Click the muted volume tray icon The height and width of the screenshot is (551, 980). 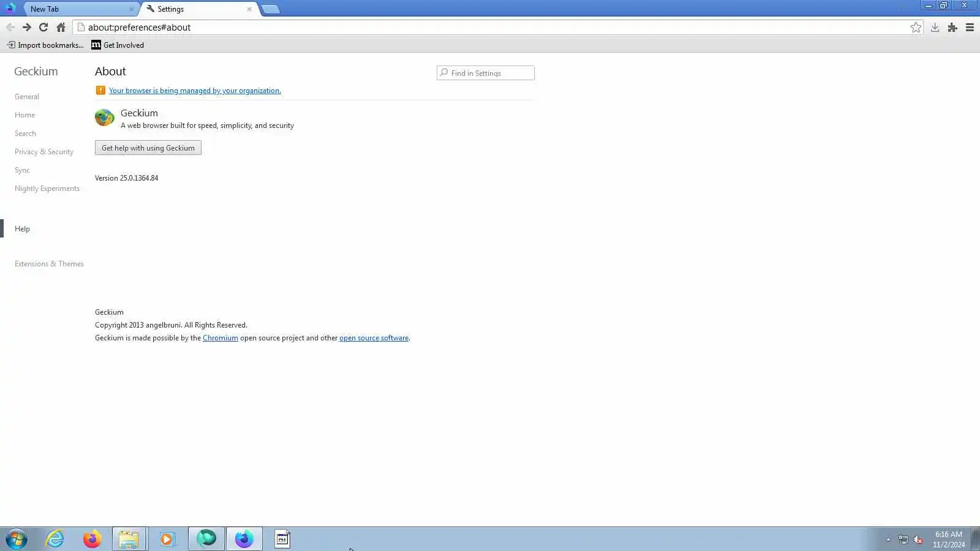click(x=918, y=539)
